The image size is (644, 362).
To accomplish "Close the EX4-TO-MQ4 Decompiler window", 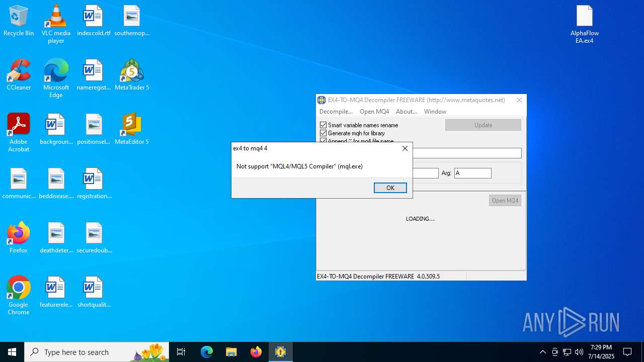I will tap(519, 100).
